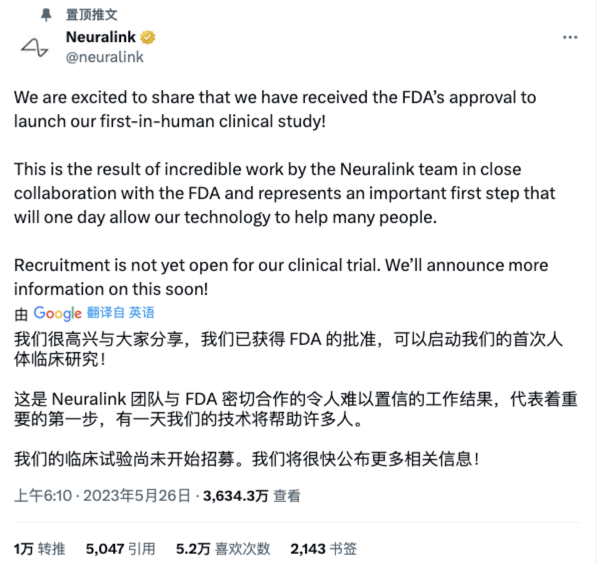
Task: Open the Neuralink display name
Action: [x=101, y=37]
